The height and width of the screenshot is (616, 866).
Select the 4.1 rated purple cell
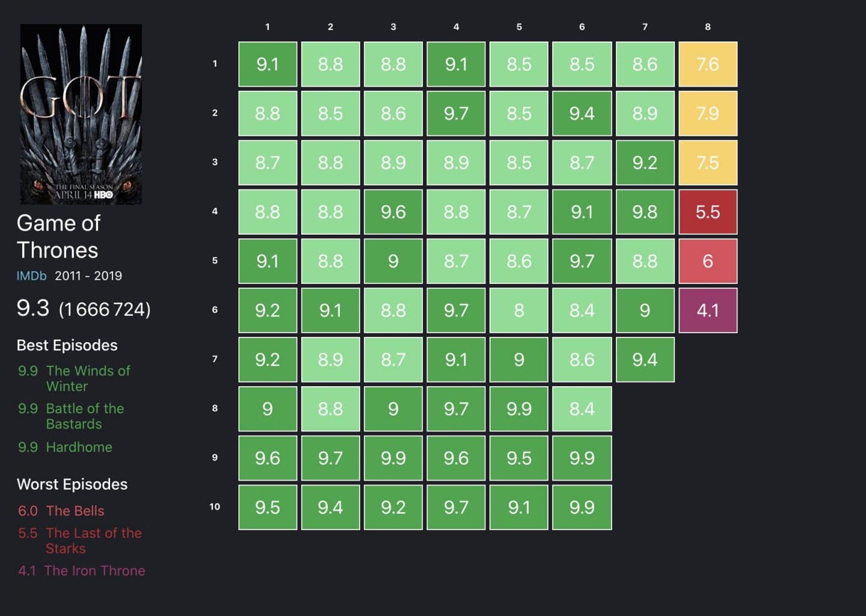(708, 310)
